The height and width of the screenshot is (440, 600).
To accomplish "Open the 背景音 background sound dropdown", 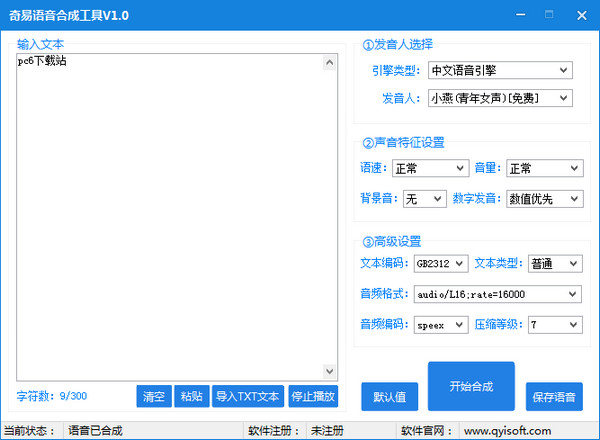I will click(x=424, y=199).
